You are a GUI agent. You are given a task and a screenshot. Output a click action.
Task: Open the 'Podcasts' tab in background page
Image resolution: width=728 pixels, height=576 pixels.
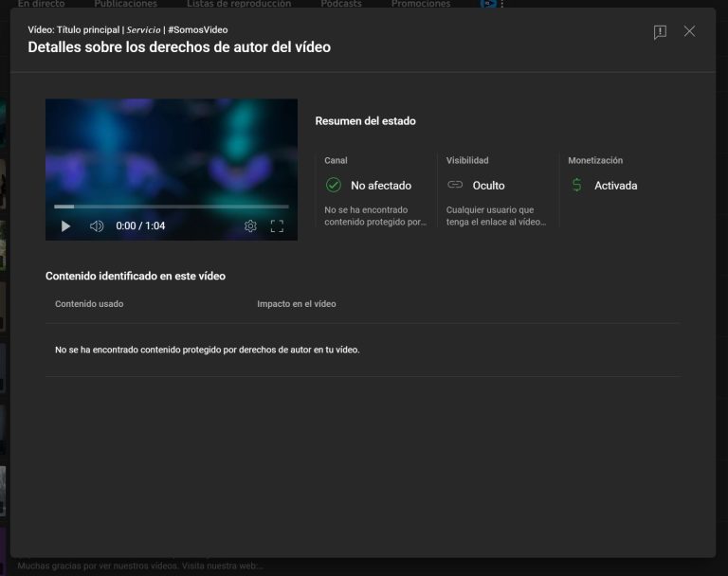(x=341, y=4)
